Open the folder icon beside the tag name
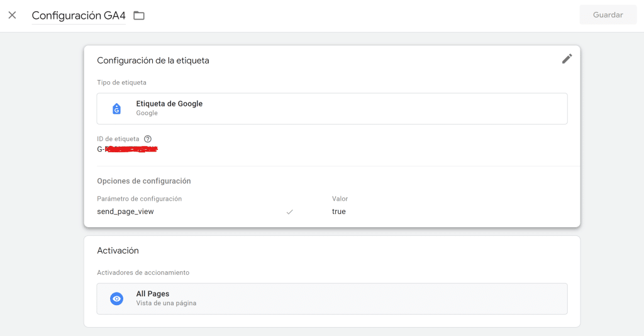The image size is (644, 336). (x=139, y=16)
